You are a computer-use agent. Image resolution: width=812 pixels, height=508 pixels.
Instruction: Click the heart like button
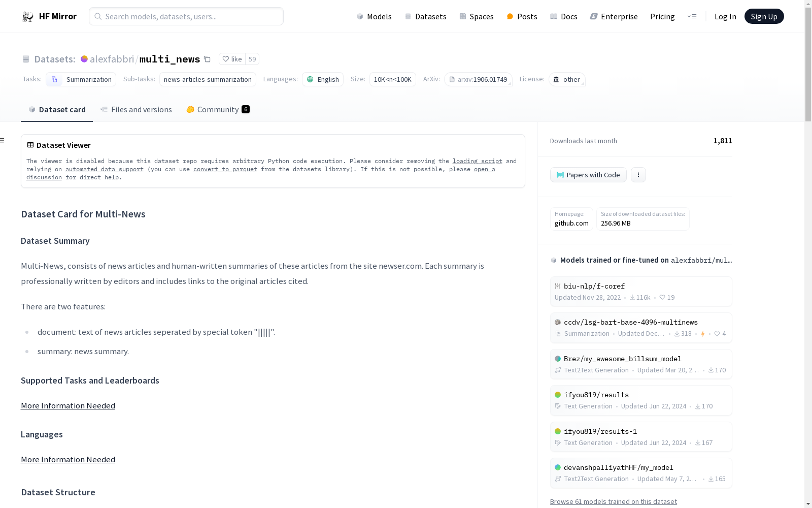click(232, 59)
